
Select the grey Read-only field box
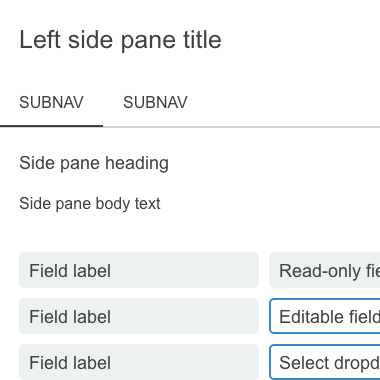point(325,270)
